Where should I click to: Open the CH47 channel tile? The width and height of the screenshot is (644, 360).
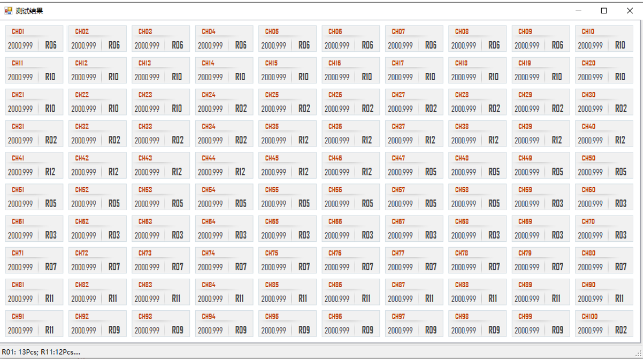[x=414, y=165]
